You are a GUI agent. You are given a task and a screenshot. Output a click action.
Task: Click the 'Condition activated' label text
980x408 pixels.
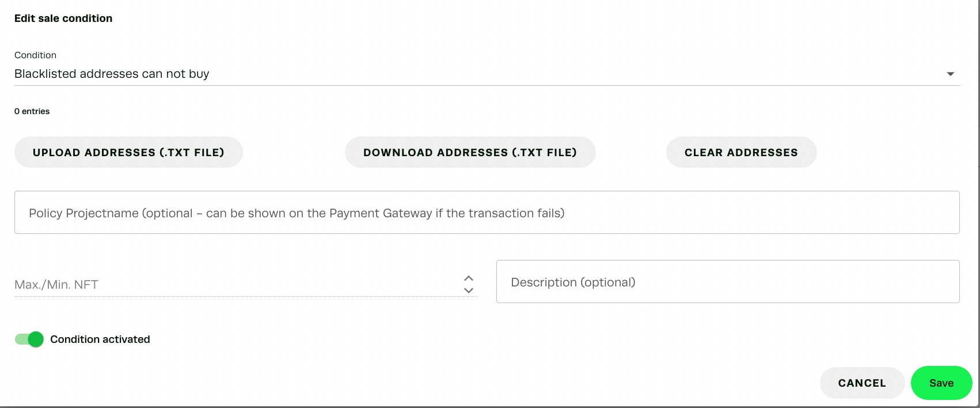100,339
